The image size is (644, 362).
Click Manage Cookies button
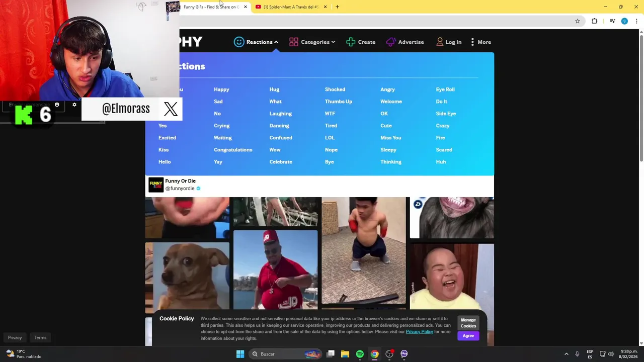click(468, 323)
